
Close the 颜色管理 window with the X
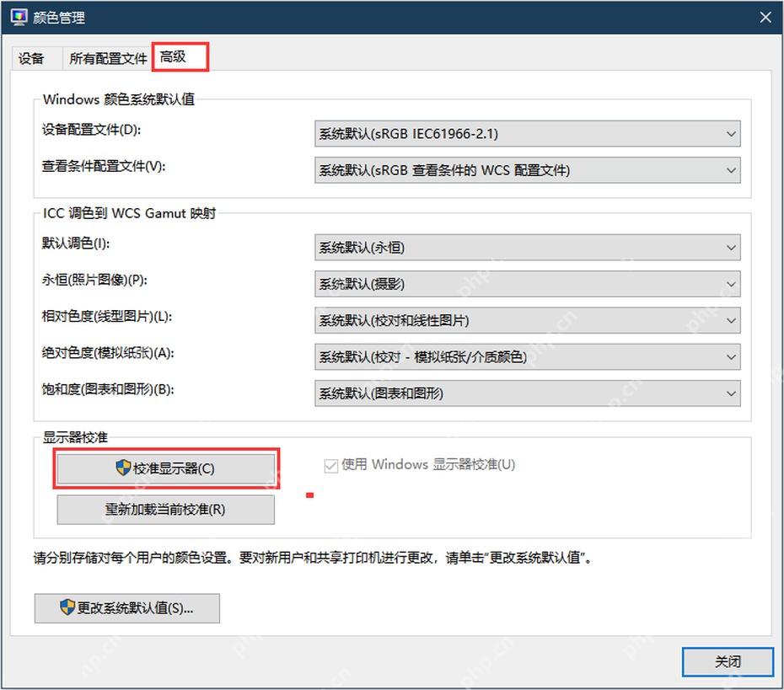point(765,18)
